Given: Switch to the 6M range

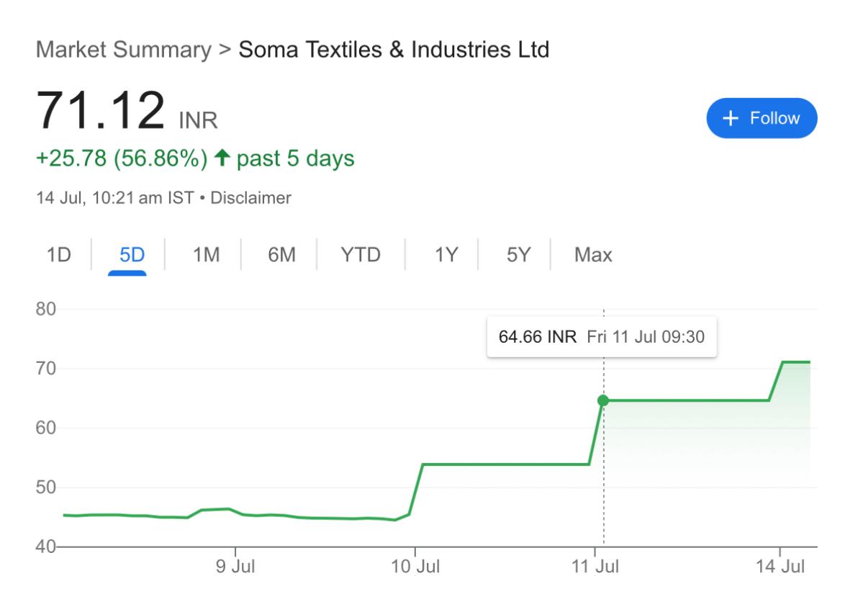Looking at the screenshot, I should point(281,255).
